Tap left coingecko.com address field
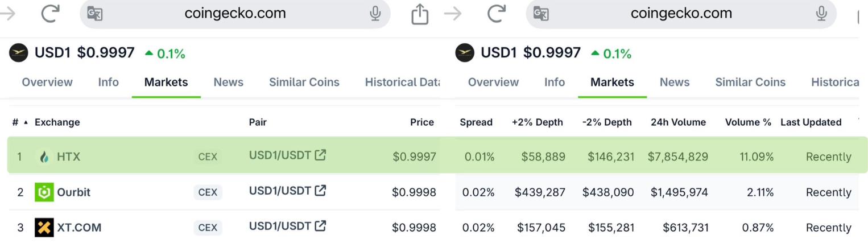Image resolution: width=868 pixels, height=243 pixels. point(235,13)
